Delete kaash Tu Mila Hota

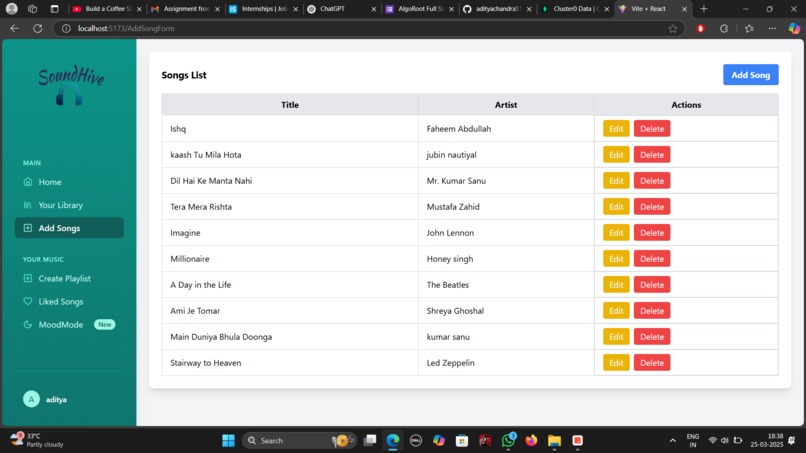coord(652,155)
